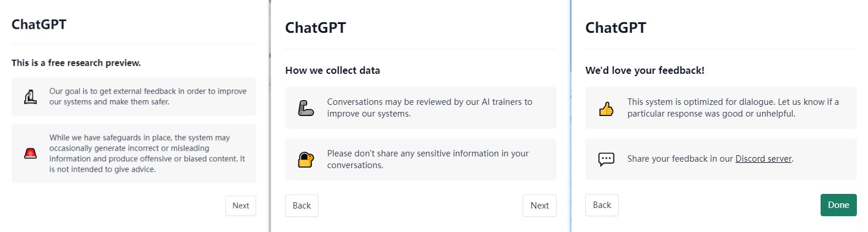
Task: Click the 'We'd love your feedback!' heading
Action: [645, 70]
